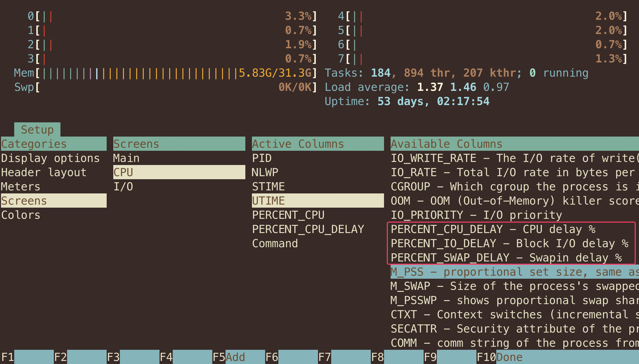The width and height of the screenshot is (639, 364).
Task: Click the Active Columns panel header
Action: point(318,144)
